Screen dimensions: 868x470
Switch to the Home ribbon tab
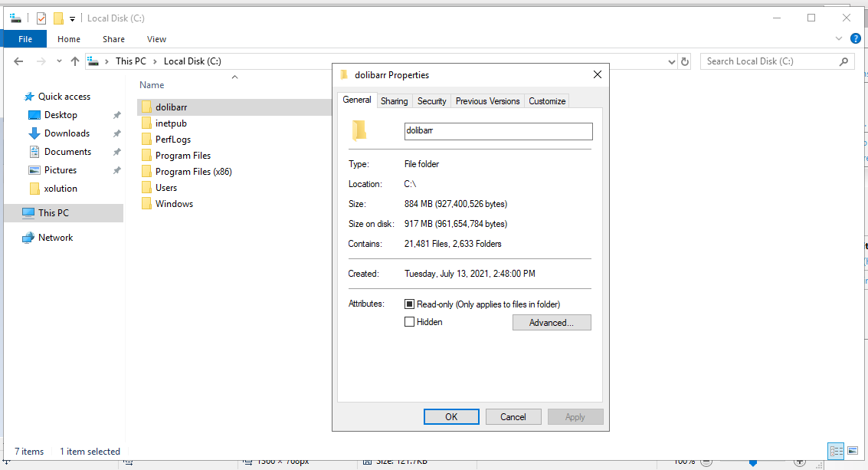(x=69, y=39)
